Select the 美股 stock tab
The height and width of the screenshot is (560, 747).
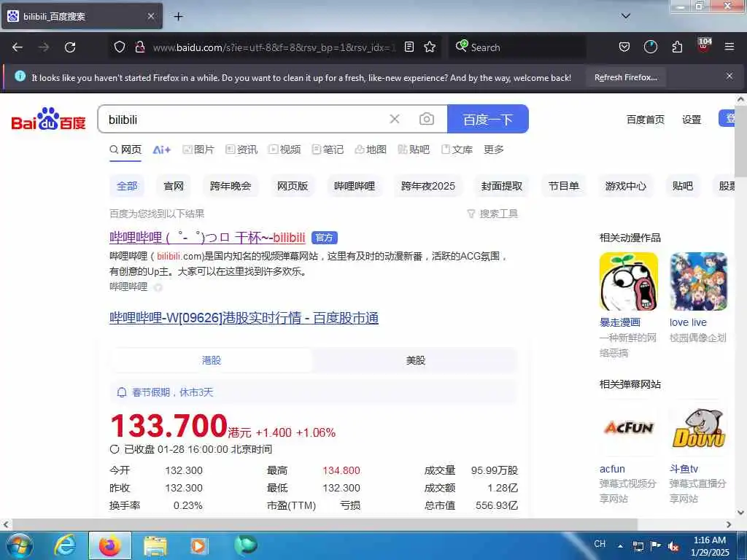tap(415, 360)
